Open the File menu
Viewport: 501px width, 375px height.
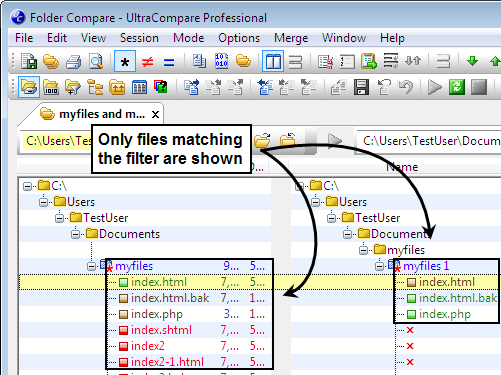pos(24,38)
